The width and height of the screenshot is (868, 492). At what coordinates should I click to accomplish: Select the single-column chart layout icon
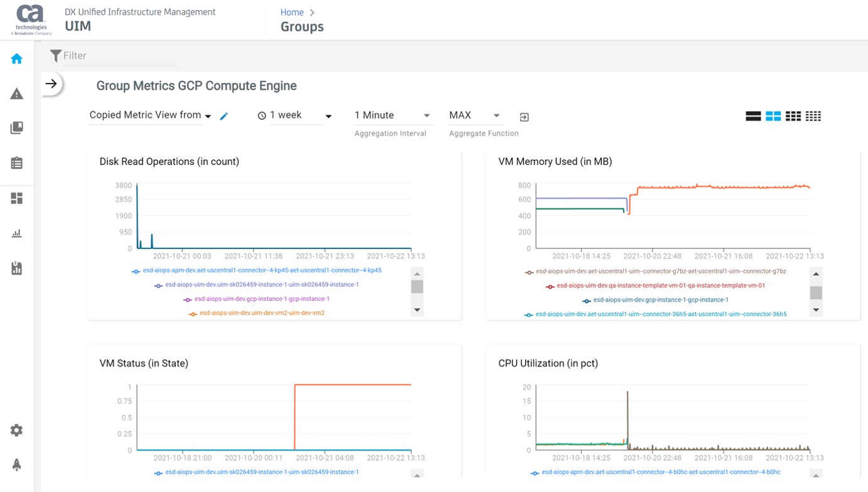753,115
